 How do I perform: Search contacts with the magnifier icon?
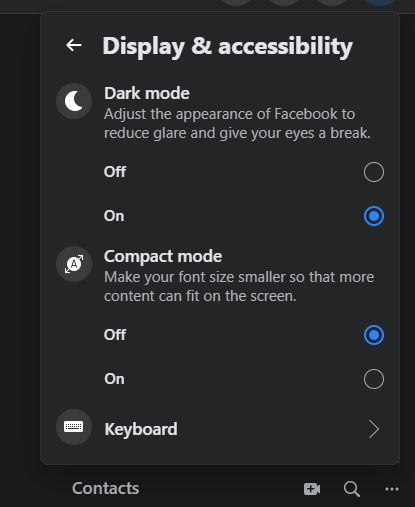(x=352, y=489)
